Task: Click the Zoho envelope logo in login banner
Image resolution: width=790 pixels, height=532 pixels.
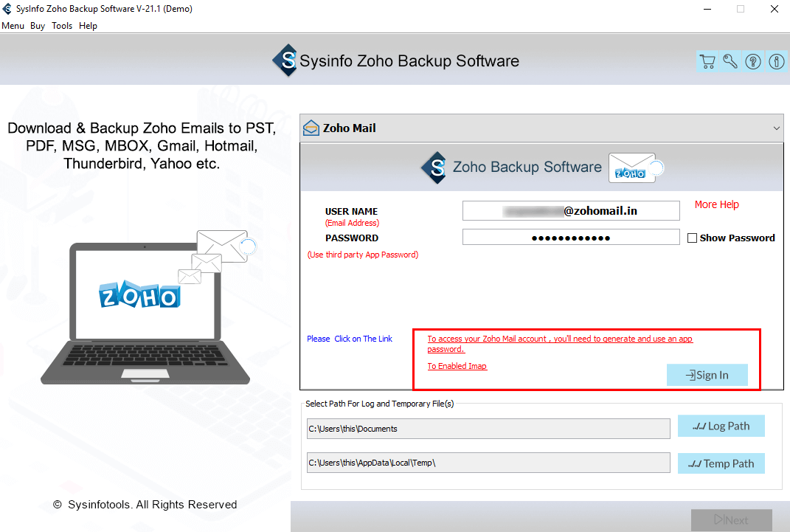Action: (x=635, y=167)
